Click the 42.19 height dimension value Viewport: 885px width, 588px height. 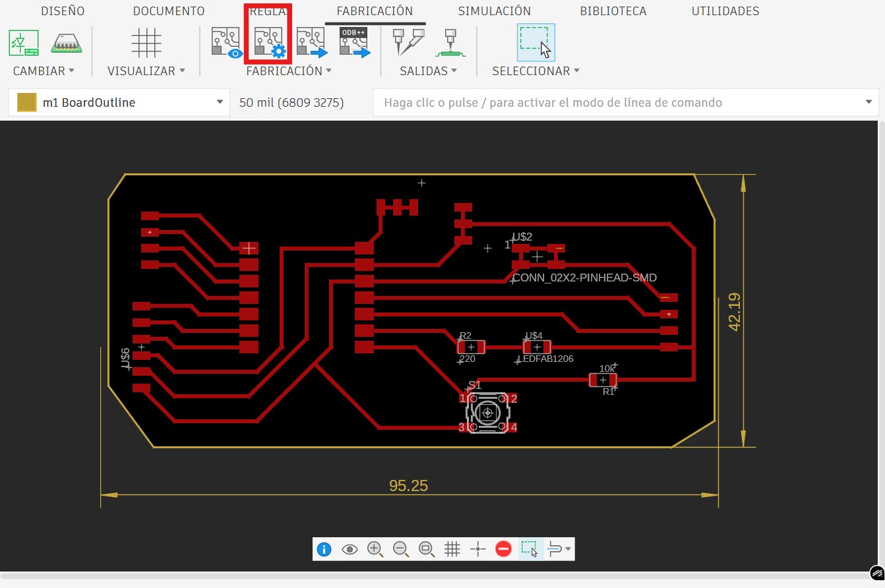(x=735, y=311)
